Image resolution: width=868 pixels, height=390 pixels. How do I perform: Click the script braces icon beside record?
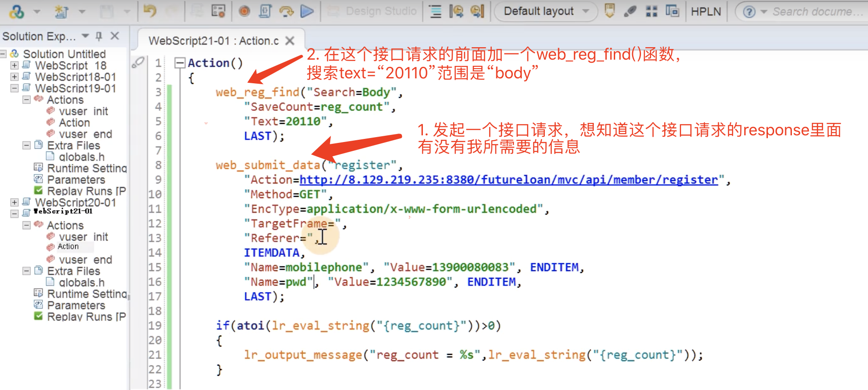(265, 11)
